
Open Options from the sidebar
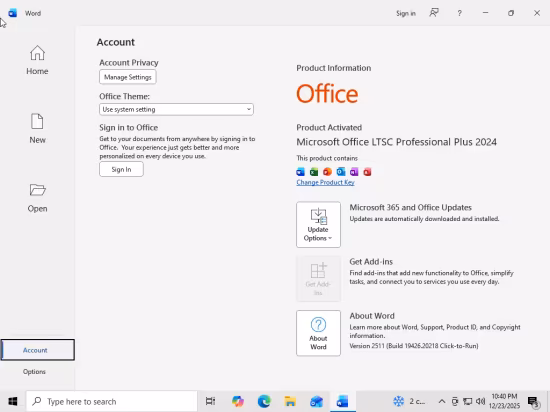pos(34,371)
